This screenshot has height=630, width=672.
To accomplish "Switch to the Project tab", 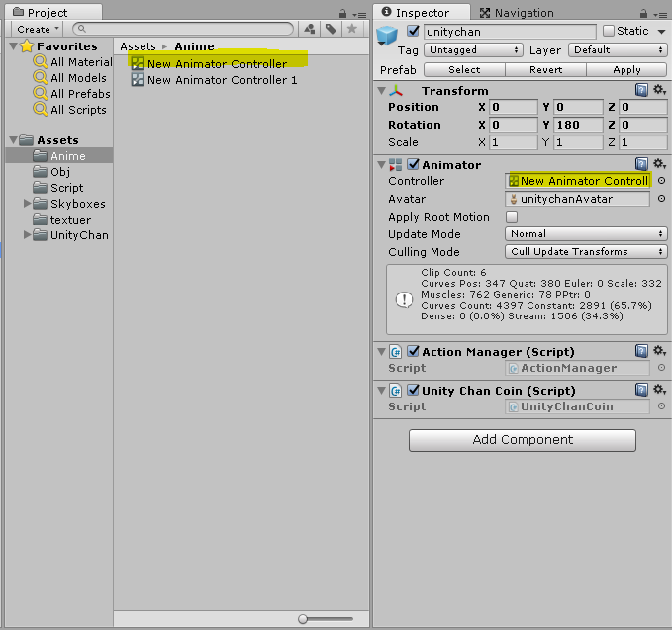I will 53,13.
